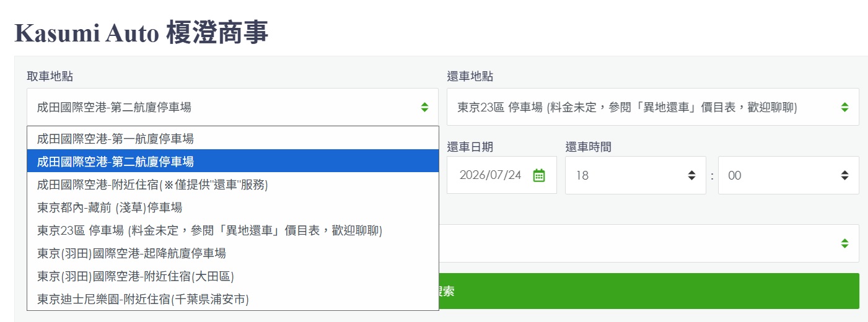868x322 pixels.
Task: Select 東京(羽田)國際空港-附近住宿(大田區) option
Action: click(x=233, y=276)
